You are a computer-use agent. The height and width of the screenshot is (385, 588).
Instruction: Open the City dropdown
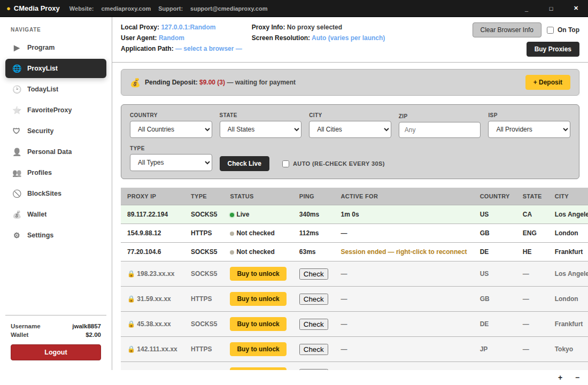(x=350, y=129)
